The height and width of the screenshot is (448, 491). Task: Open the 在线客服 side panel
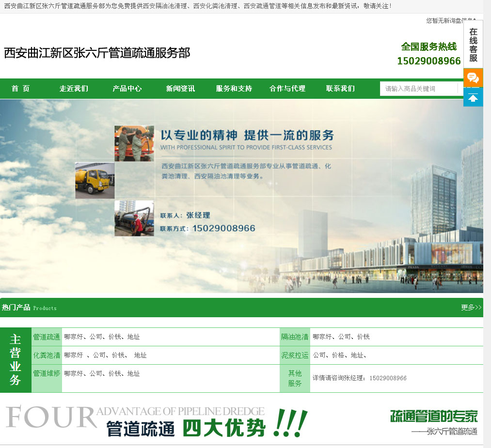[x=473, y=45]
